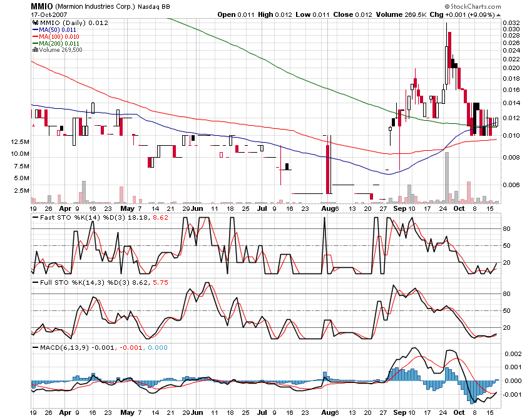Click the 'Low 0.011' value
This screenshot has width=532, height=418.
click(312, 14)
